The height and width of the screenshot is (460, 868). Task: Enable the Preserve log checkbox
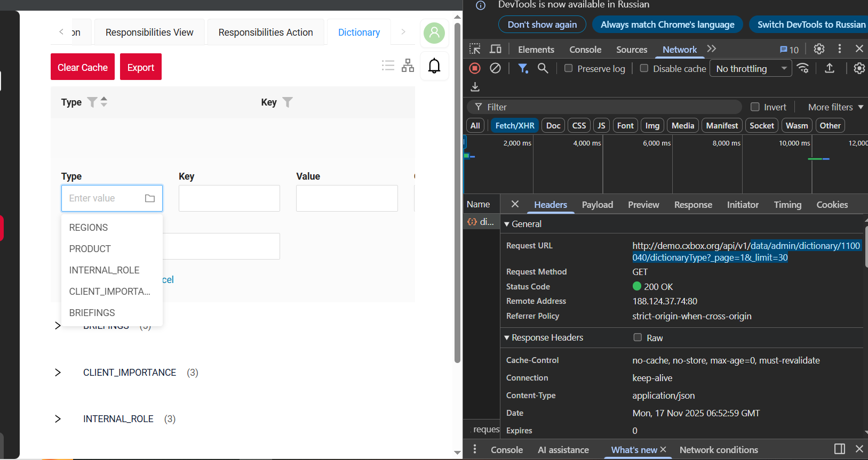[569, 68]
